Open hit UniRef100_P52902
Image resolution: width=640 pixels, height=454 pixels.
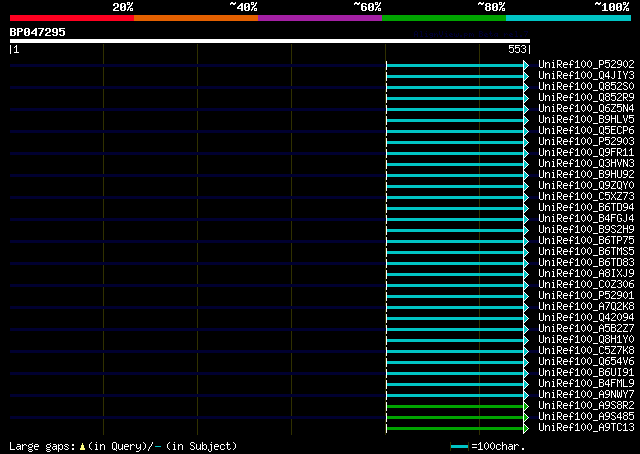[586, 65]
